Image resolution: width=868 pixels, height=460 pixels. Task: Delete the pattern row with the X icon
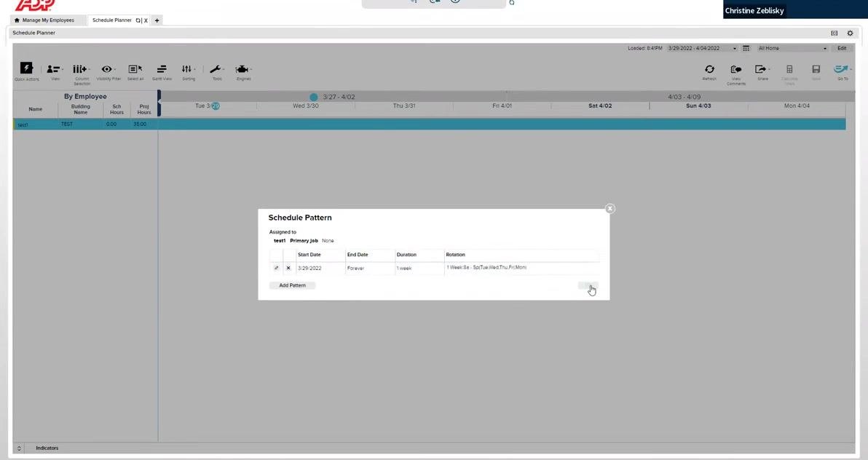tap(288, 268)
